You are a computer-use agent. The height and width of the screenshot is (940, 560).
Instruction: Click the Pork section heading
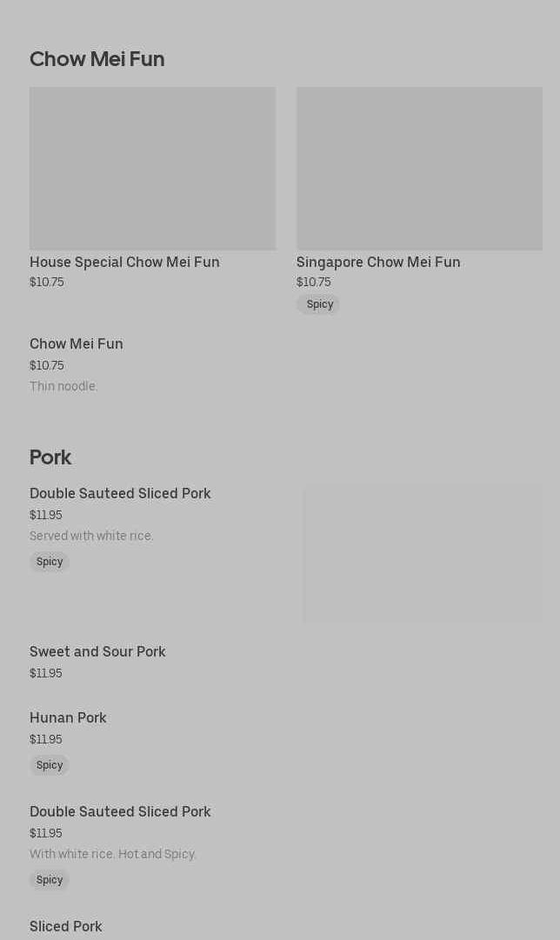click(50, 457)
